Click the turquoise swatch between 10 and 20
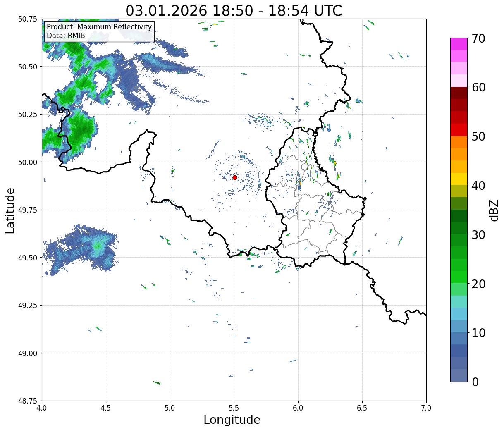 [x=459, y=301]
